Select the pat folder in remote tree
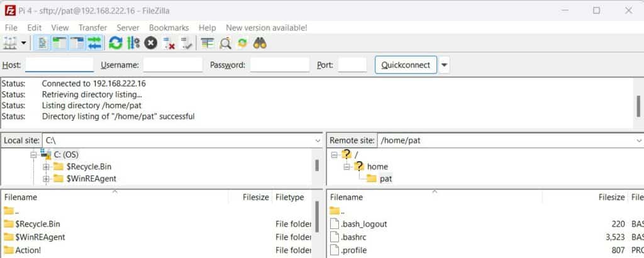This screenshot has height=258, width=644. tap(386, 179)
